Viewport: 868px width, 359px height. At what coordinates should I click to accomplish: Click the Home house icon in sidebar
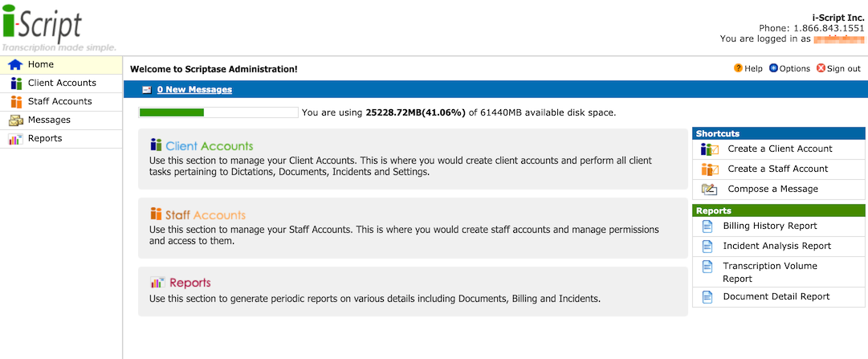point(14,64)
